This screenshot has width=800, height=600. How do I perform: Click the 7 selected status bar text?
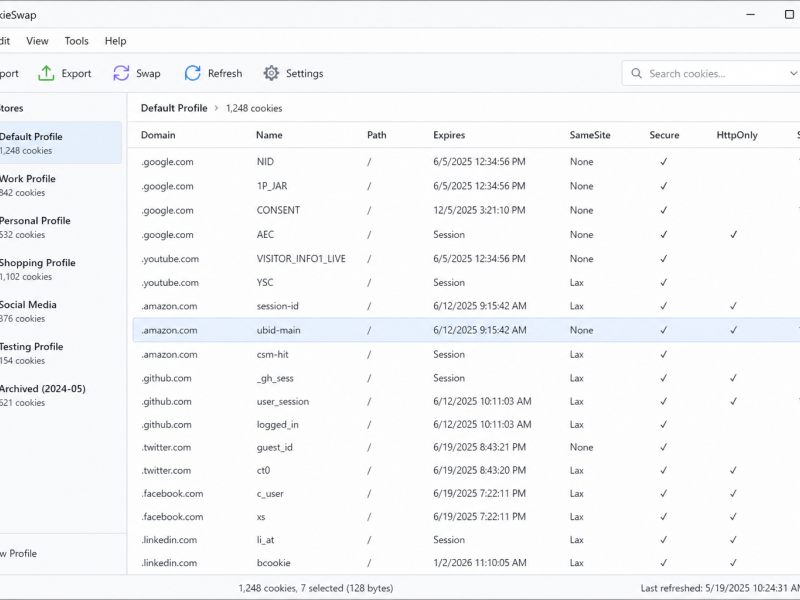tap(324, 588)
